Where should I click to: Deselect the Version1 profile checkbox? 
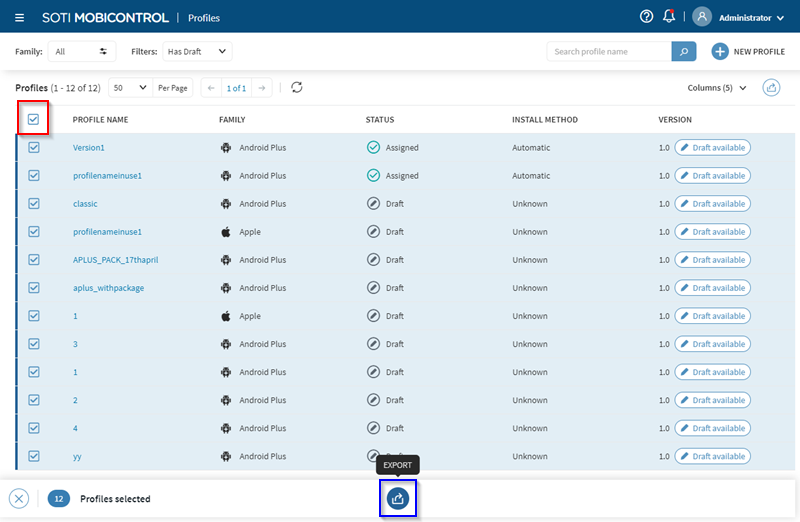[x=33, y=148]
